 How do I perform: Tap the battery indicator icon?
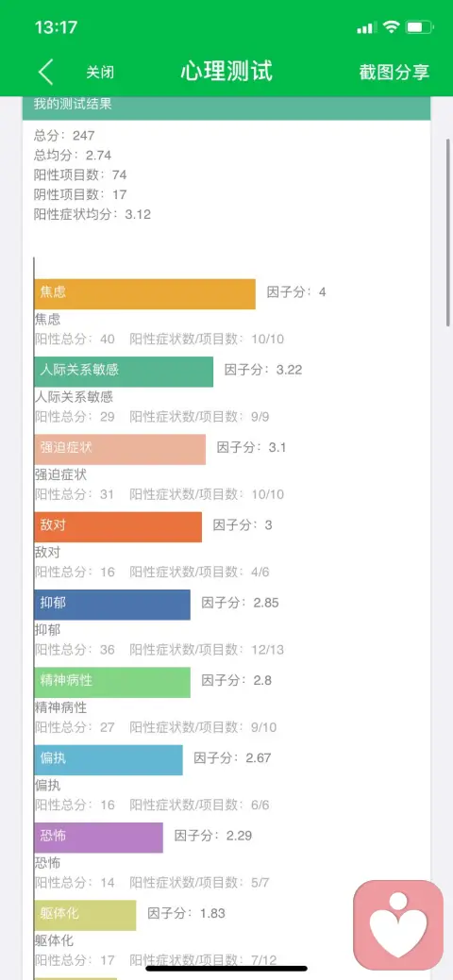[x=419, y=26]
